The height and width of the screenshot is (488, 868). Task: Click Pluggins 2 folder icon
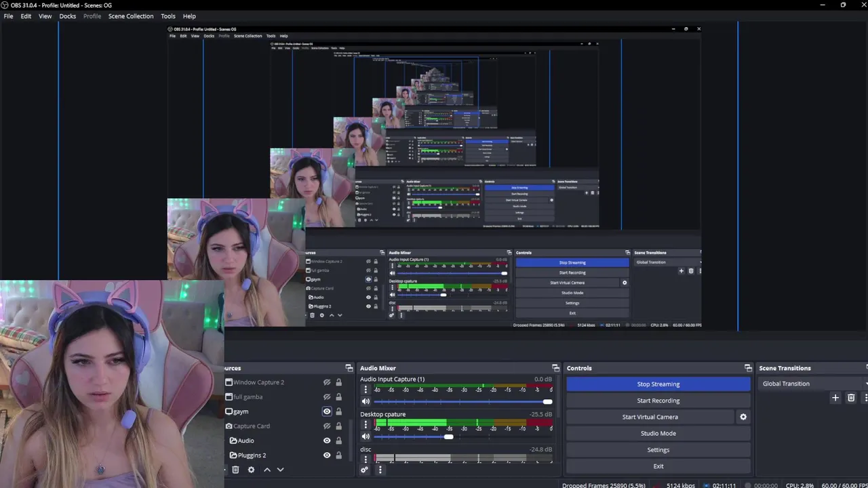tap(233, 455)
